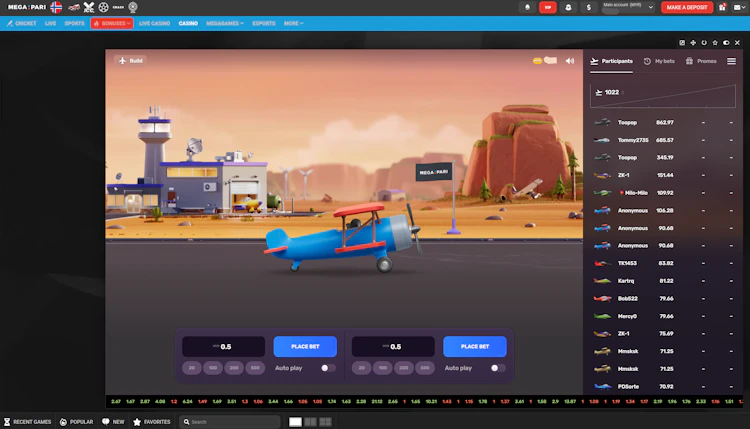
Task: Open the gift box rewards icon
Action: (x=722, y=7)
